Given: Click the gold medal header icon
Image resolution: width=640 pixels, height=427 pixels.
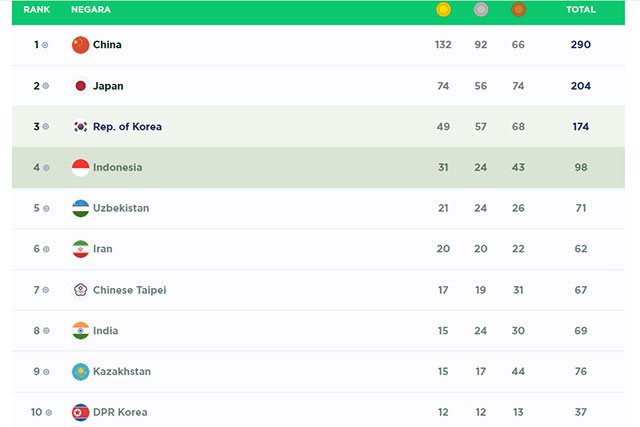Looking at the screenshot, I should 443,10.
